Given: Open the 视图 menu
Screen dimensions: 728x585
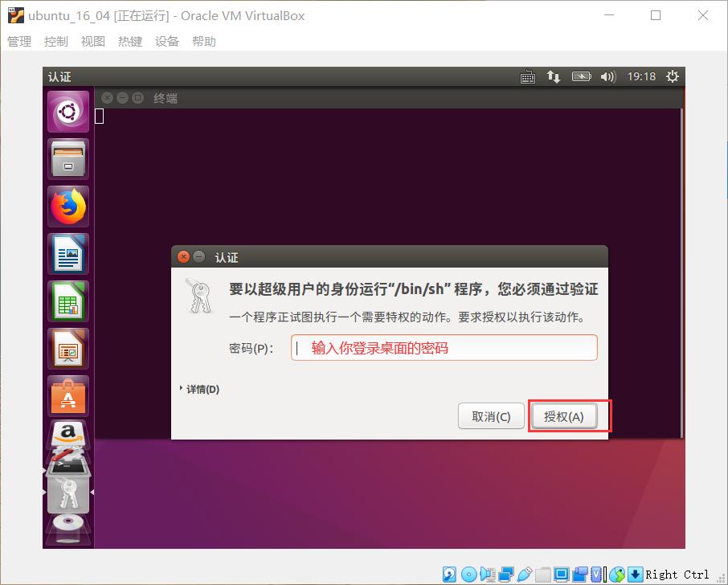Looking at the screenshot, I should coord(93,41).
